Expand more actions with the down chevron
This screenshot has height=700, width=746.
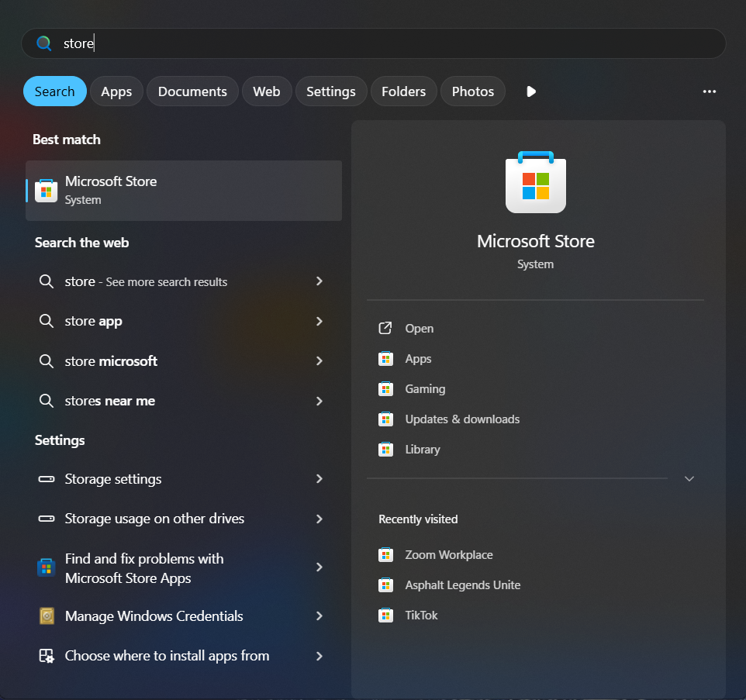[x=689, y=478]
